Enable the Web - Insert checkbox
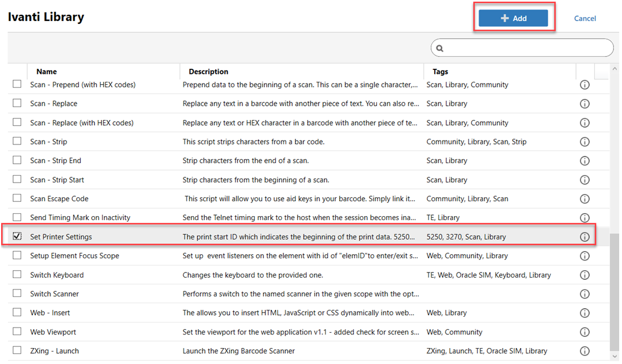 tap(17, 312)
